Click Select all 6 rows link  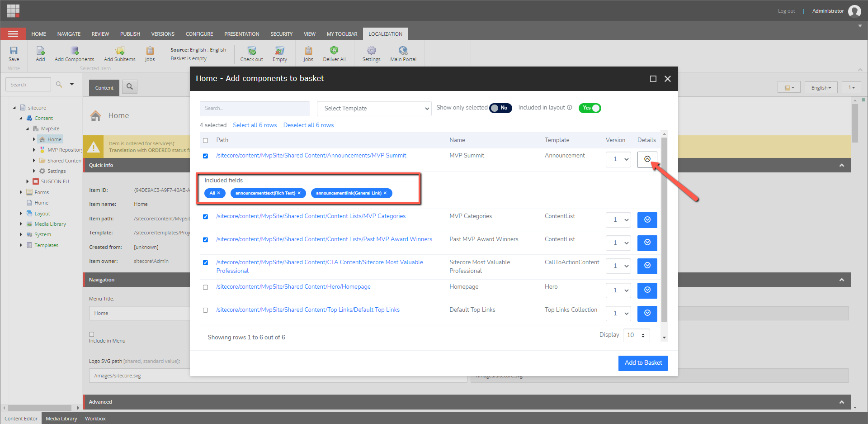pos(255,125)
